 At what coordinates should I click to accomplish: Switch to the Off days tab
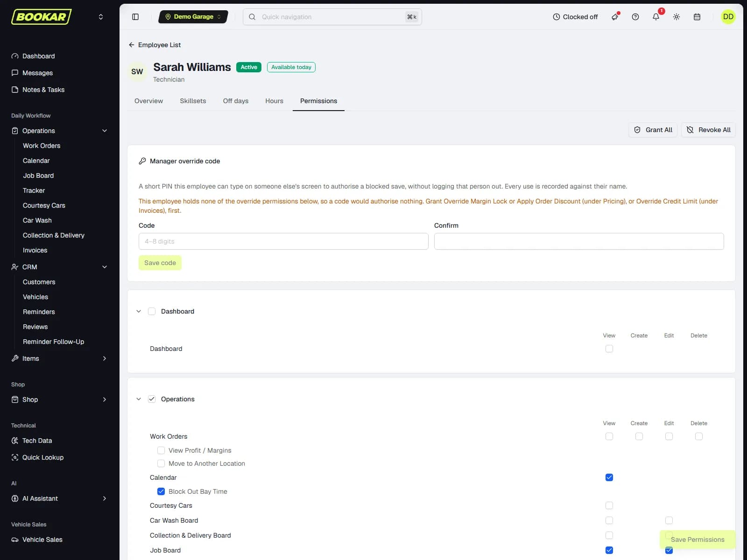point(236,101)
